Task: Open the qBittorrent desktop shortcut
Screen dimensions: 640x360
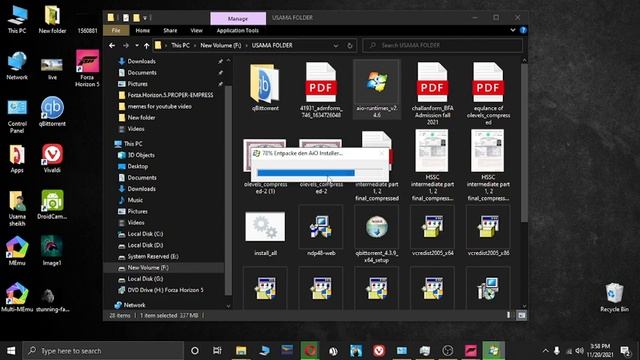Action: click(52, 111)
